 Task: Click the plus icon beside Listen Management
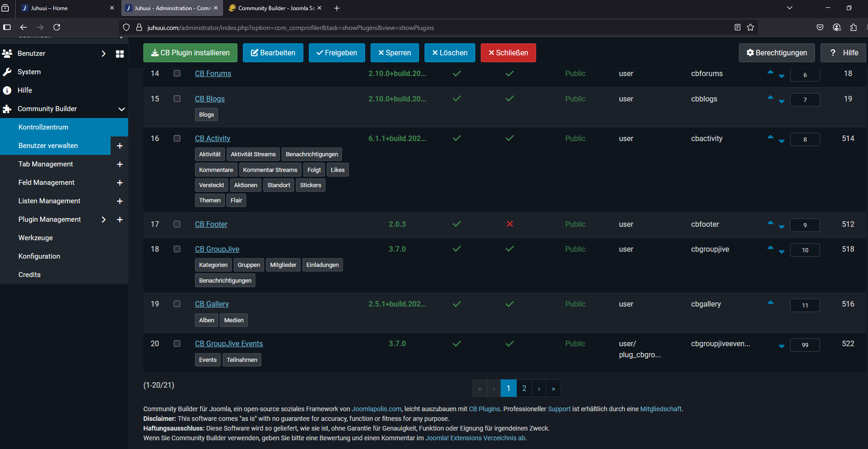coord(120,201)
